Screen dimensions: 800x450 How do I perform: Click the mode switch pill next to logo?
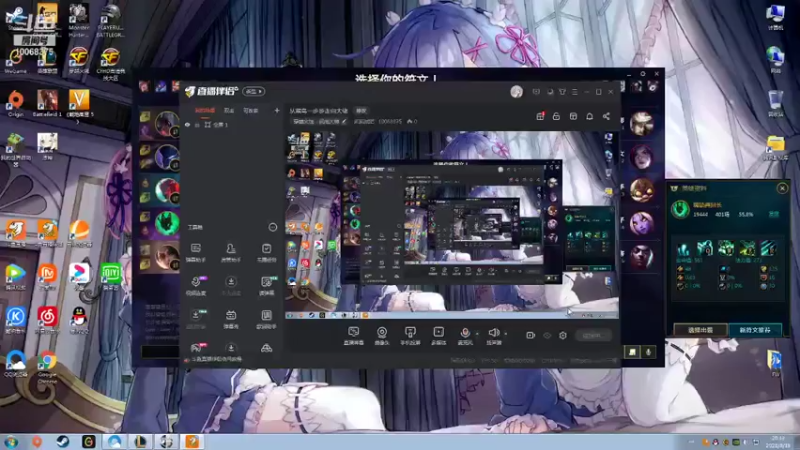click(254, 91)
